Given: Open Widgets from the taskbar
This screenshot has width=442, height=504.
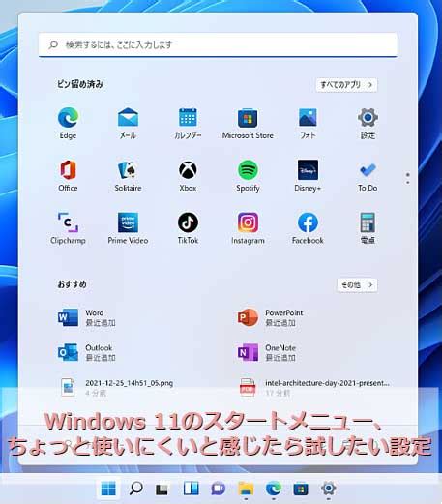Looking at the screenshot, I should pyautogui.click(x=192, y=489).
